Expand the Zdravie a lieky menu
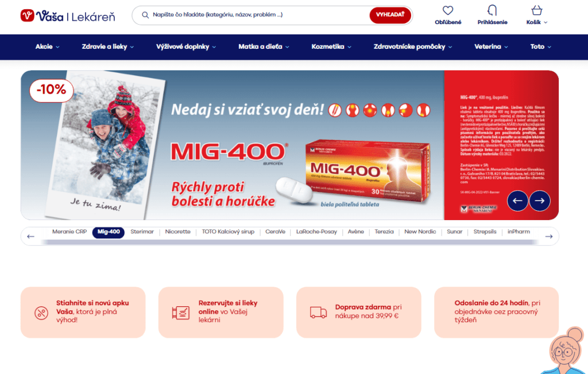The image size is (588, 374). (108, 47)
